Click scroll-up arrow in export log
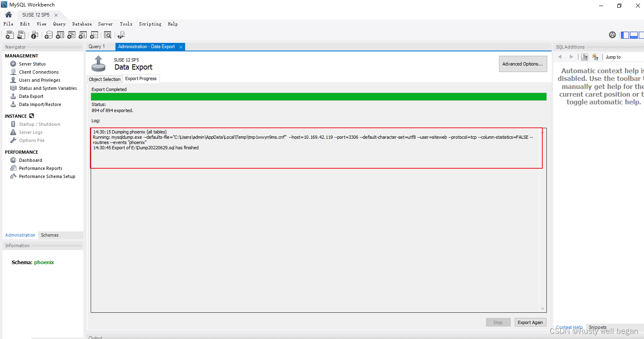644x339 pixels. (543, 132)
